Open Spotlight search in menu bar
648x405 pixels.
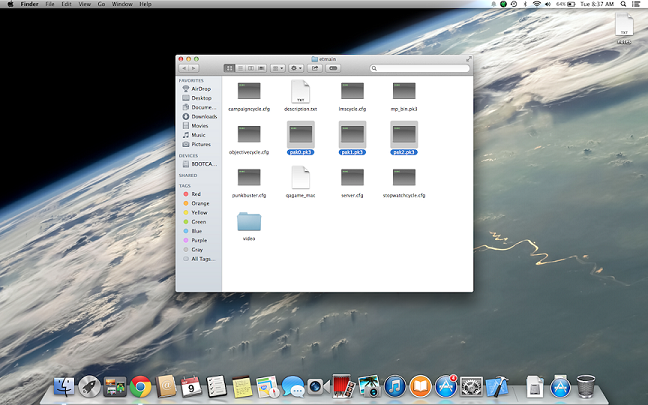pos(623,4)
